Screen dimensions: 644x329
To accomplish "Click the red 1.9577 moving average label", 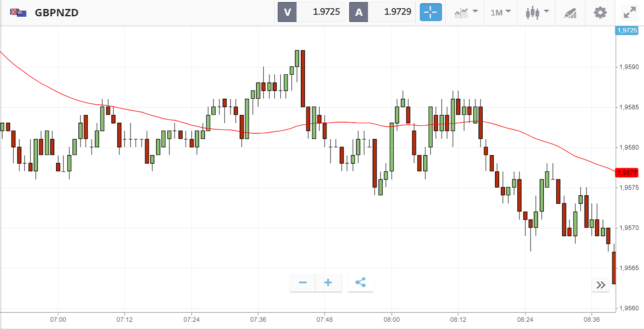I will [x=626, y=173].
